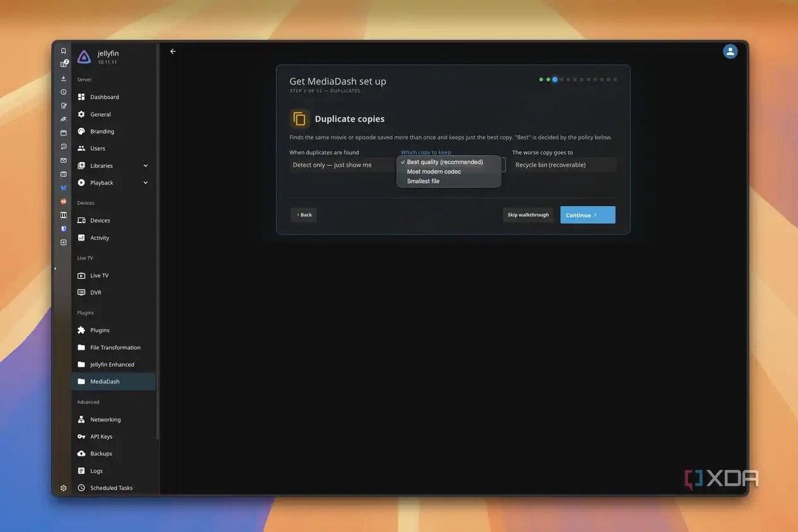Open 'The worse copy goes to' dropdown
This screenshot has width=798, height=532.
tap(564, 165)
